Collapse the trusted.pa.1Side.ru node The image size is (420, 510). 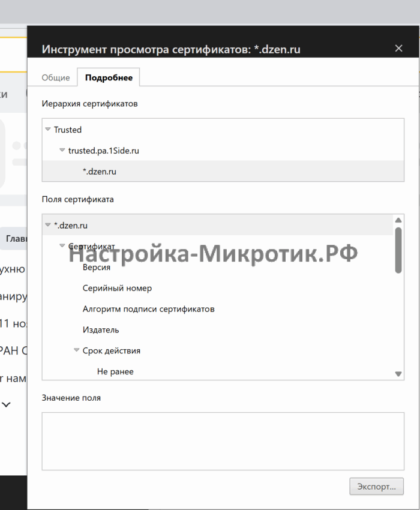pyautogui.click(x=62, y=150)
